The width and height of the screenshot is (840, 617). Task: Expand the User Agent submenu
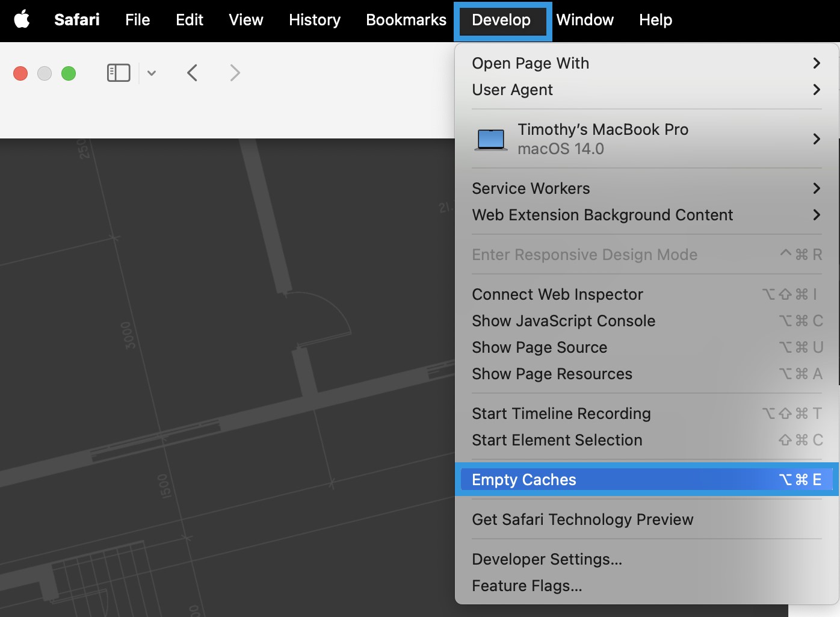point(647,90)
